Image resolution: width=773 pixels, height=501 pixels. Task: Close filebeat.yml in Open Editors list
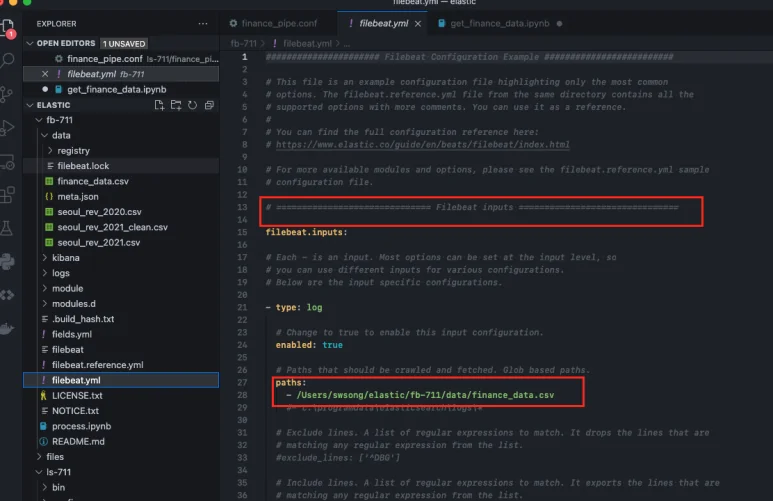pos(44,74)
